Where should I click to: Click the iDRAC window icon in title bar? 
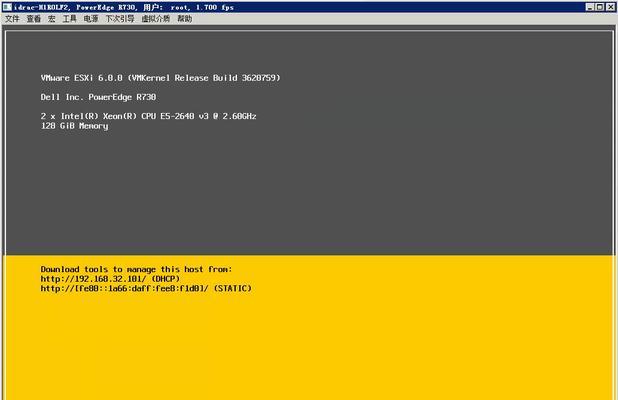point(7,7)
